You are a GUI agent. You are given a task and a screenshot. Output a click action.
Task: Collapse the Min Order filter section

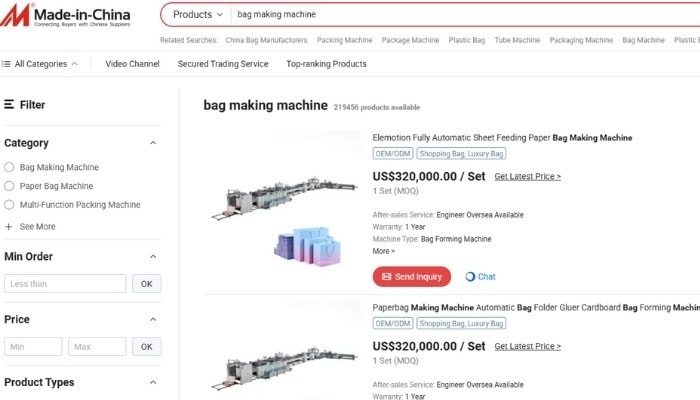(153, 257)
